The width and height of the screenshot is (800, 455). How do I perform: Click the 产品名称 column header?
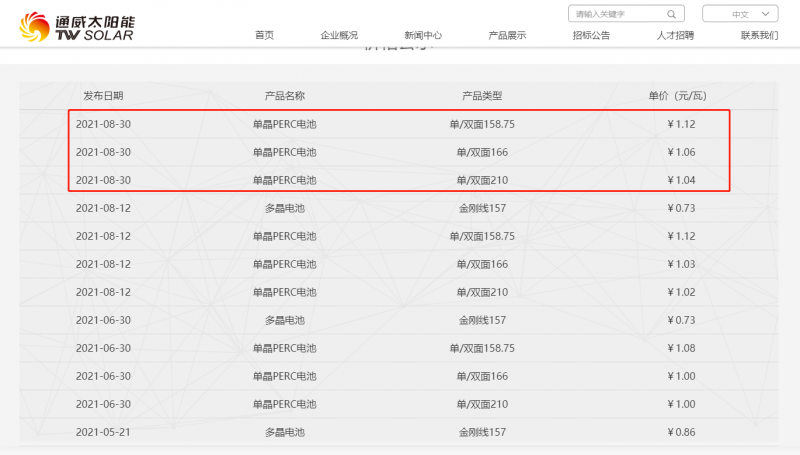(284, 96)
